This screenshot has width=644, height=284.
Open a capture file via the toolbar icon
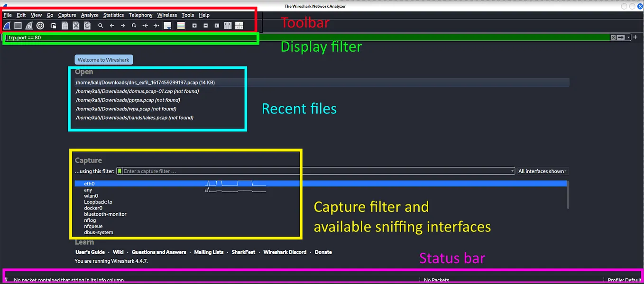coord(53,25)
